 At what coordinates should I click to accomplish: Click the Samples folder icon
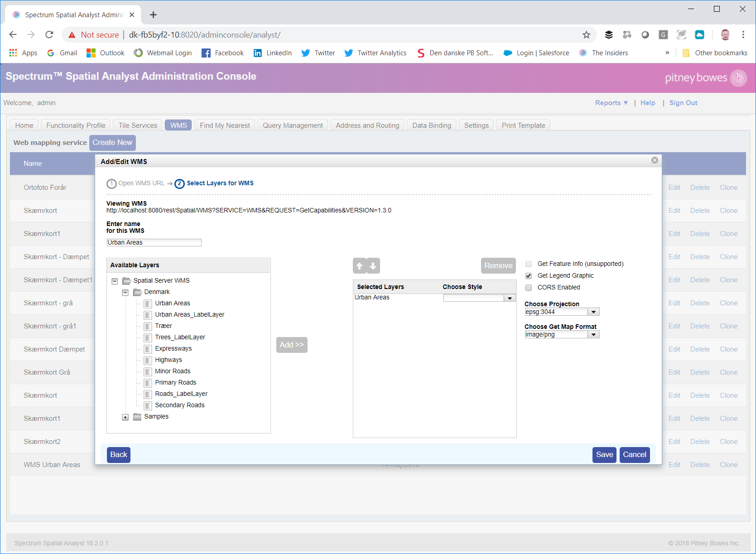coord(137,417)
